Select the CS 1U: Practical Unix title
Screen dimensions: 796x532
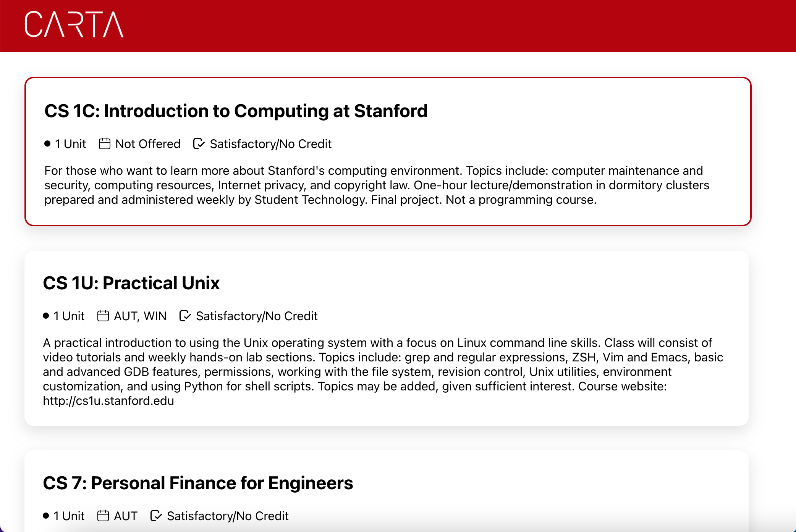[x=132, y=283]
